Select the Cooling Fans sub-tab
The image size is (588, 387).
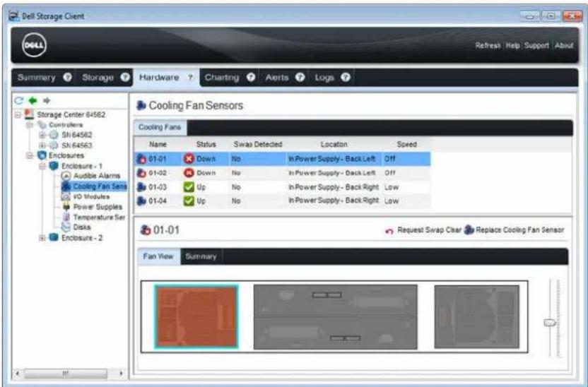160,127
